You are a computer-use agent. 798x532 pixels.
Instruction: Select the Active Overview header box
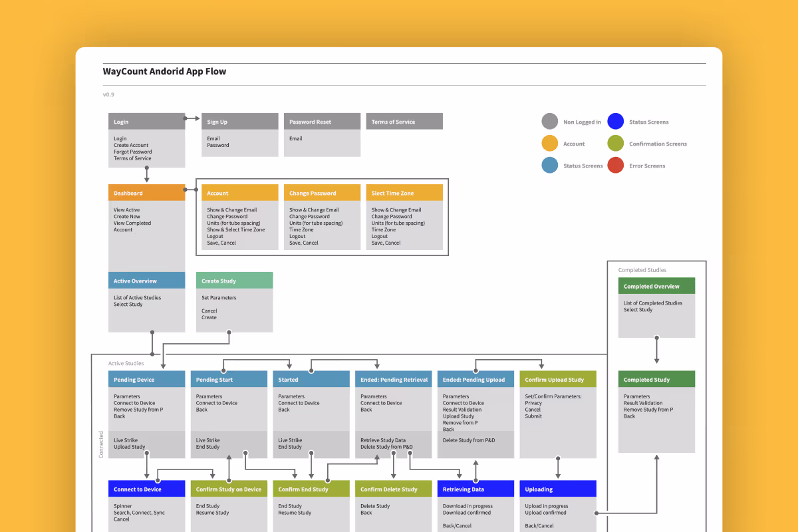(x=147, y=281)
